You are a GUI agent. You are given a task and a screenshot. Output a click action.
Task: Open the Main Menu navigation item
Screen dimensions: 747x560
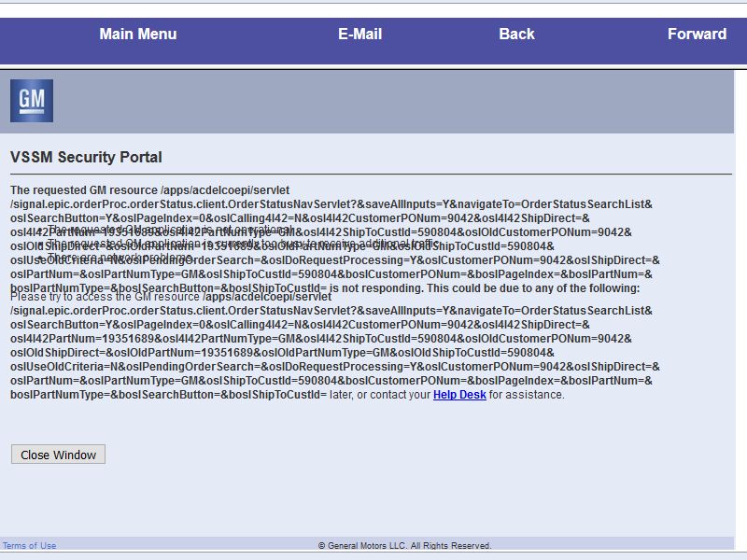point(138,35)
